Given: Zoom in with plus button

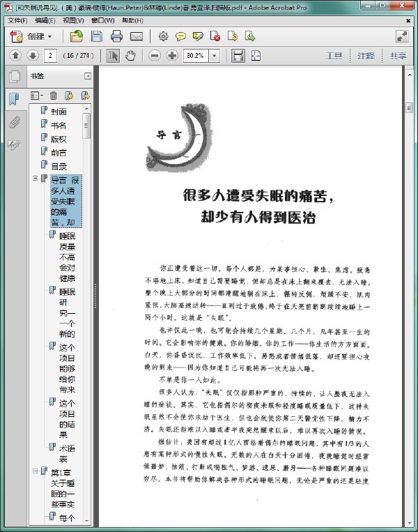Looking at the screenshot, I should tap(172, 55).
